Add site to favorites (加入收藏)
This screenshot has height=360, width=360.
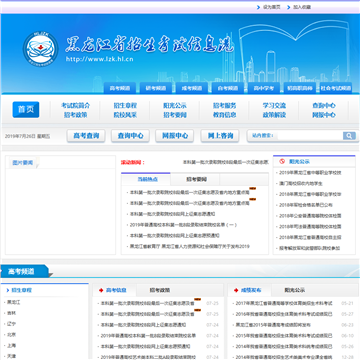[302, 7]
